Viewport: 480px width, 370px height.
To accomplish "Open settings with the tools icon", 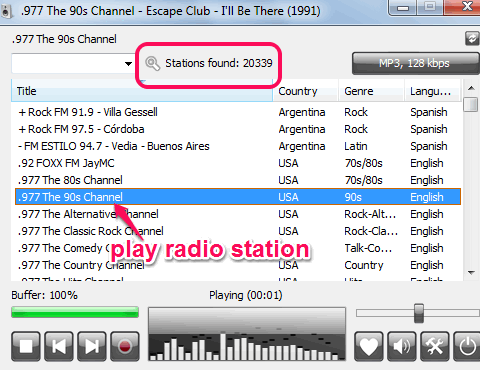I will click(x=435, y=346).
